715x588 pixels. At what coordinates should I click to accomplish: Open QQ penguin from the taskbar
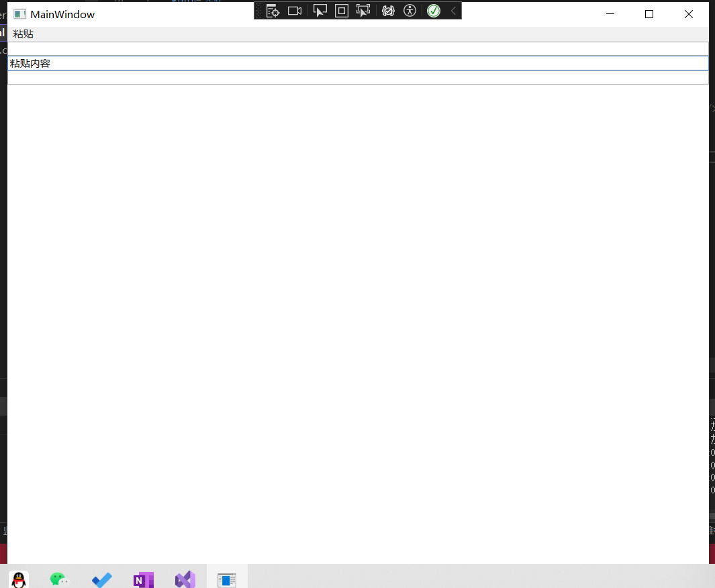19,580
